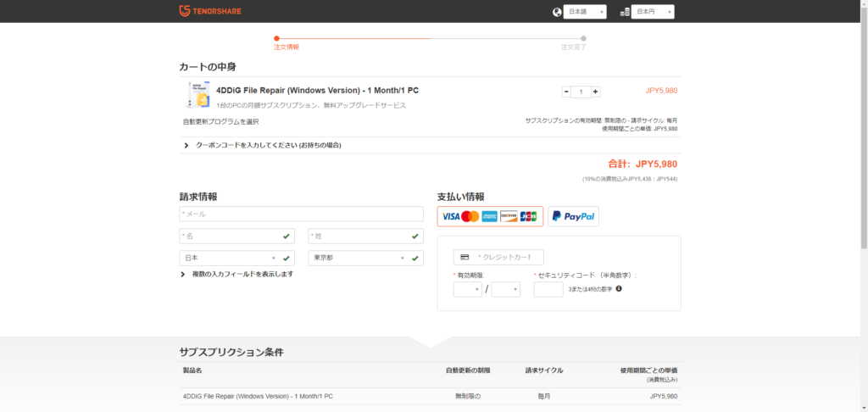Decrease quantity with the minus button

[x=566, y=92]
